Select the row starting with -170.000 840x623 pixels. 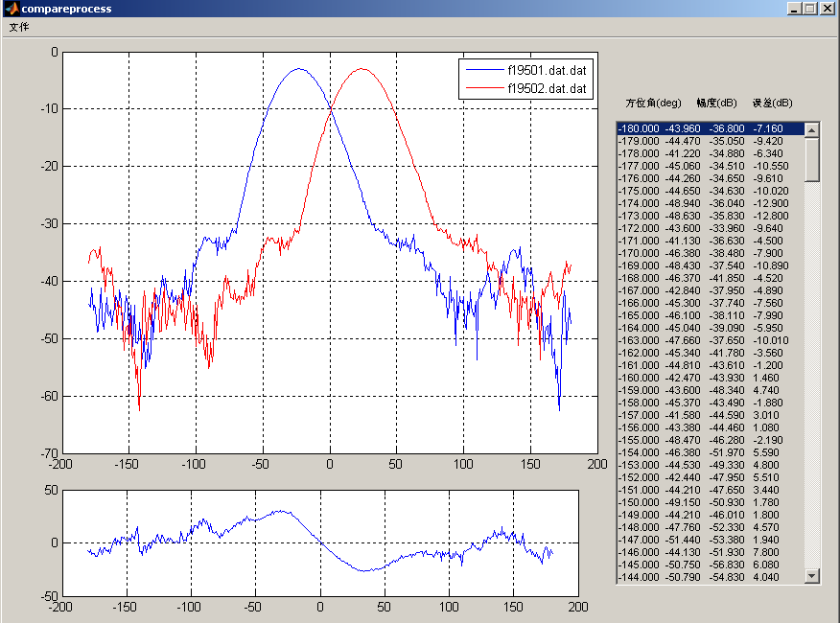pos(711,253)
